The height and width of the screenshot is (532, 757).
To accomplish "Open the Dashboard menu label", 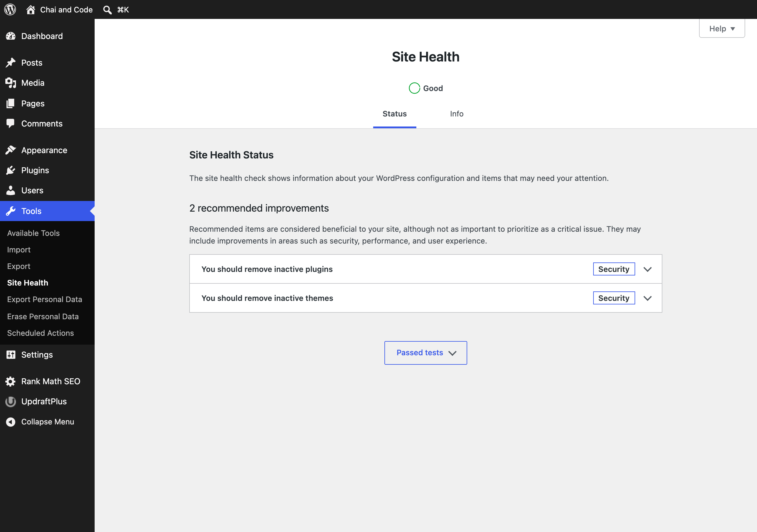I will tap(42, 36).
